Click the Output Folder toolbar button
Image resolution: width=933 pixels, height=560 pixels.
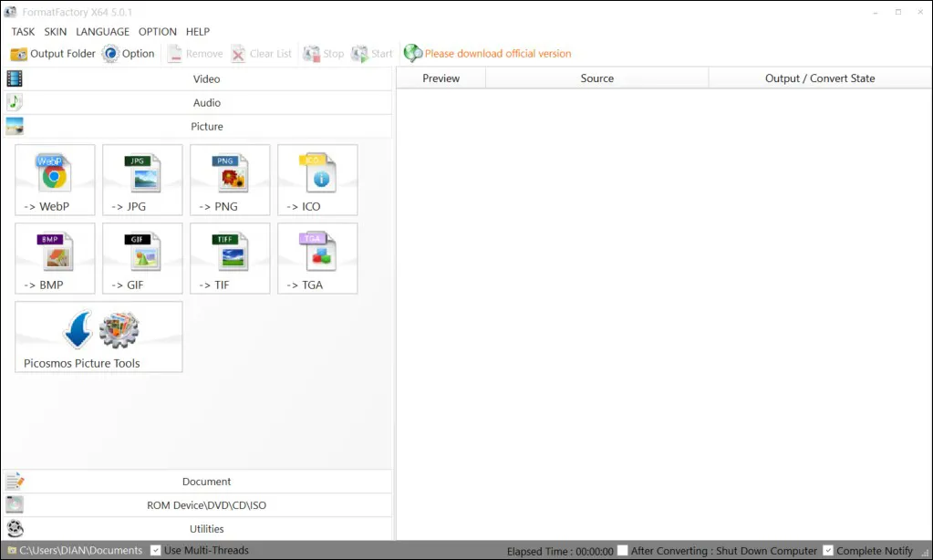[x=53, y=54]
